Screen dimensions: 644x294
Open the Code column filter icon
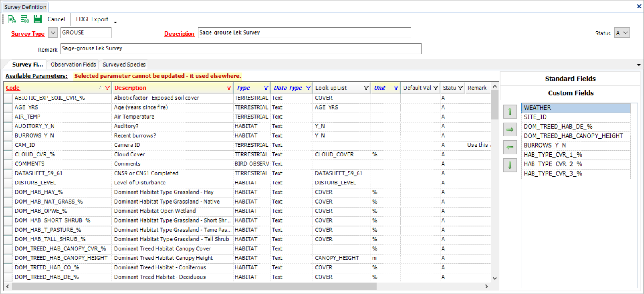coord(107,88)
